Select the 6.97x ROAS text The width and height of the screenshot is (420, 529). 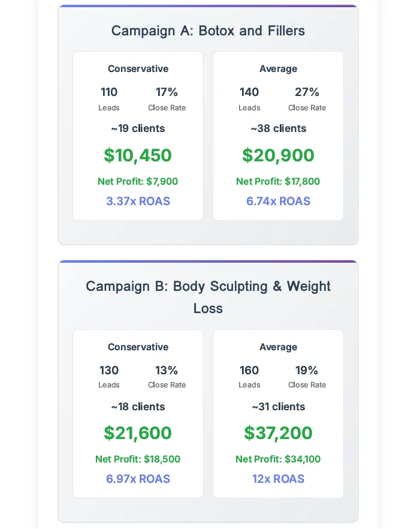pos(138,479)
